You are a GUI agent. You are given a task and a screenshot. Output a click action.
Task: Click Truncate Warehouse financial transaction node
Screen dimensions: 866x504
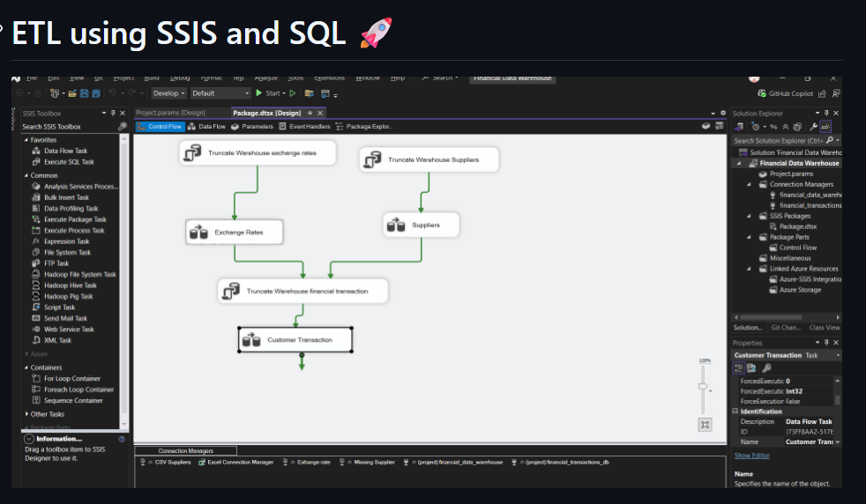pos(302,292)
